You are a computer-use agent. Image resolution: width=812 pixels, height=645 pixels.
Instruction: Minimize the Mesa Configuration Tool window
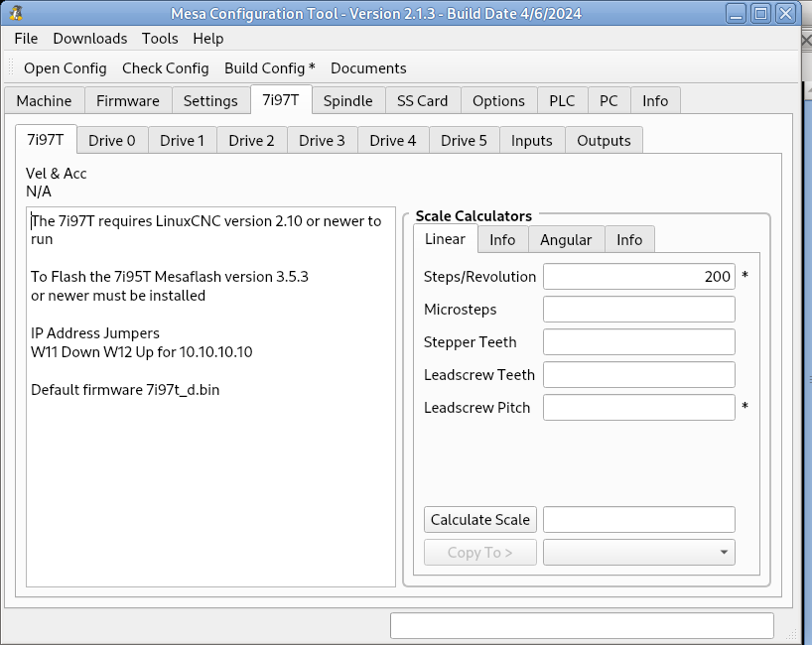(736, 14)
